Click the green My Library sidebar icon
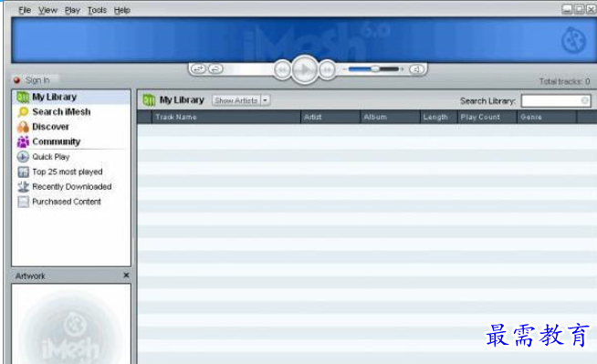 23,97
